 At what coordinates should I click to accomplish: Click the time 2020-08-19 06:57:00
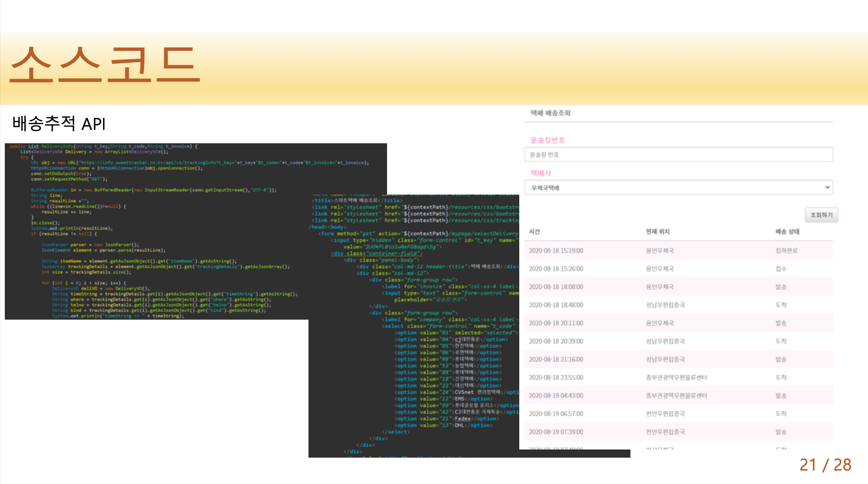pos(556,414)
